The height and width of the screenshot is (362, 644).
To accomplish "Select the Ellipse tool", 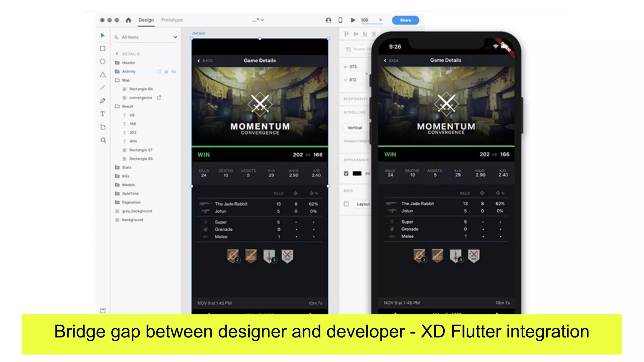I will click(x=103, y=62).
